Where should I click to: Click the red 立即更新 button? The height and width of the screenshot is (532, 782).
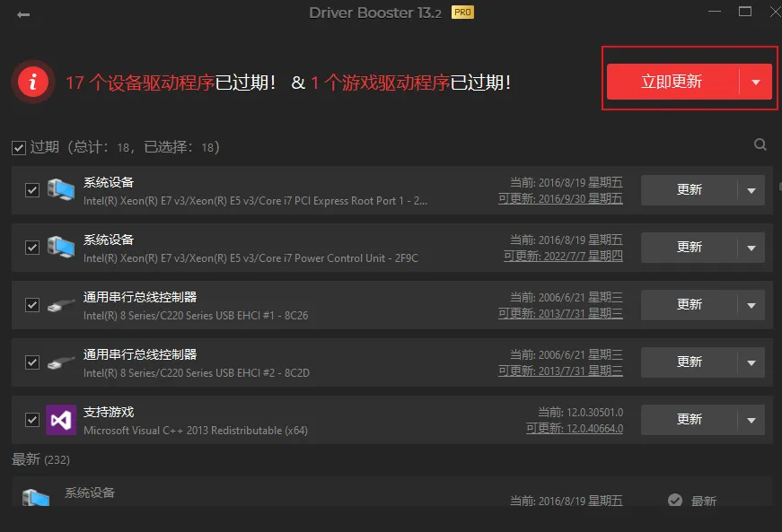[x=672, y=82]
